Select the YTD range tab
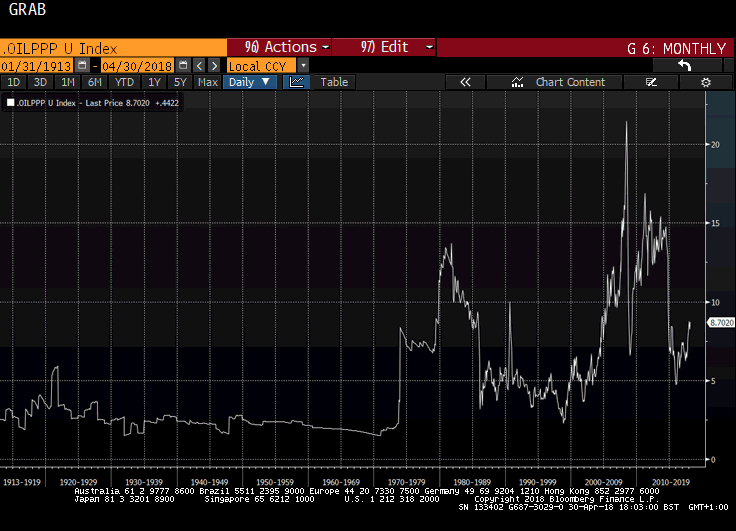Viewport: 736px width, 531px height. pos(124,82)
